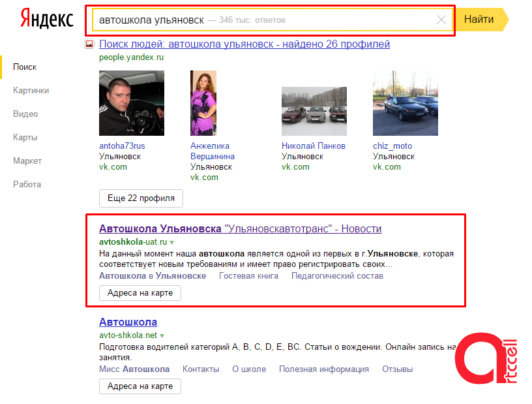
Task: Click the avto-shkola.net green URL
Action: (x=128, y=335)
